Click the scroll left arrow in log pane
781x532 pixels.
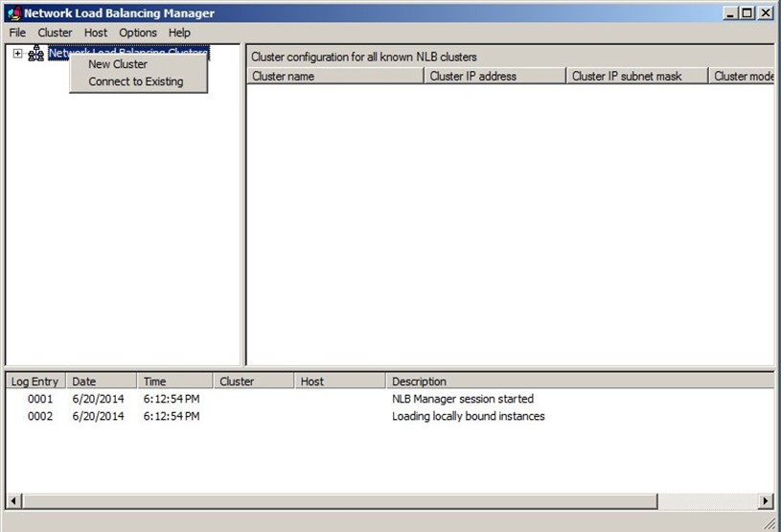pos(14,500)
